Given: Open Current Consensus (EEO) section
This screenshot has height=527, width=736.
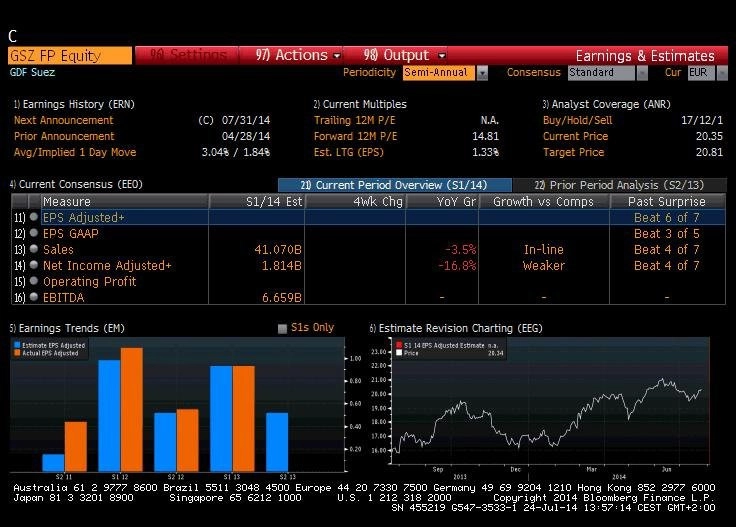Looking at the screenshot, I should (x=76, y=184).
